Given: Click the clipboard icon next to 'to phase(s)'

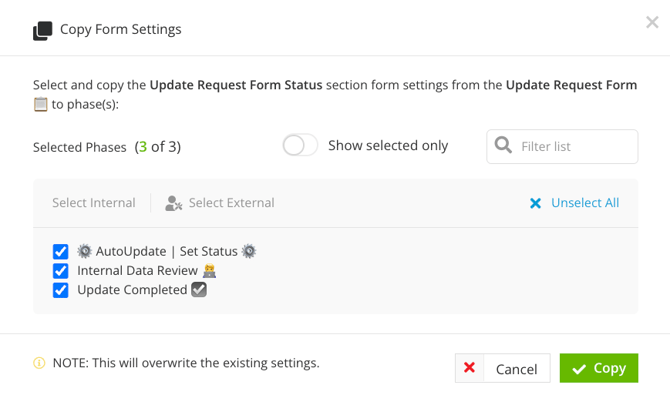Looking at the screenshot, I should pyautogui.click(x=41, y=104).
